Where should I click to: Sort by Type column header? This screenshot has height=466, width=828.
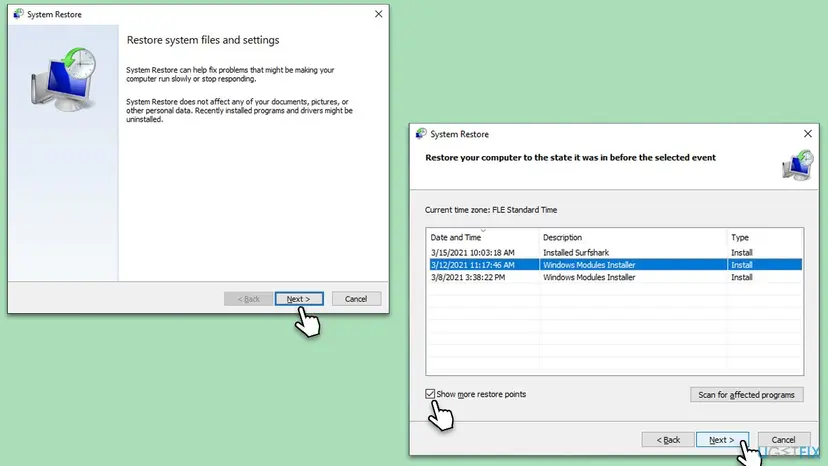[x=764, y=237]
